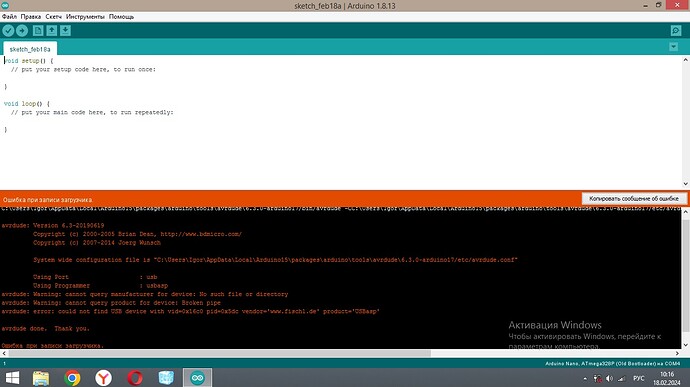Image resolution: width=690 pixels, height=387 pixels.
Task: Click the Verify sketch checkmark icon
Action: (x=8, y=30)
